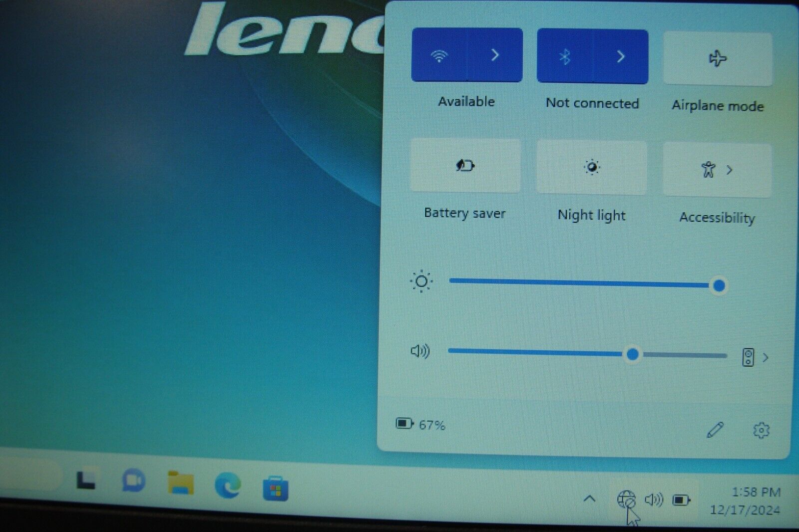Click the brightness slider handle
Screen dimensions: 799x532
(719, 286)
